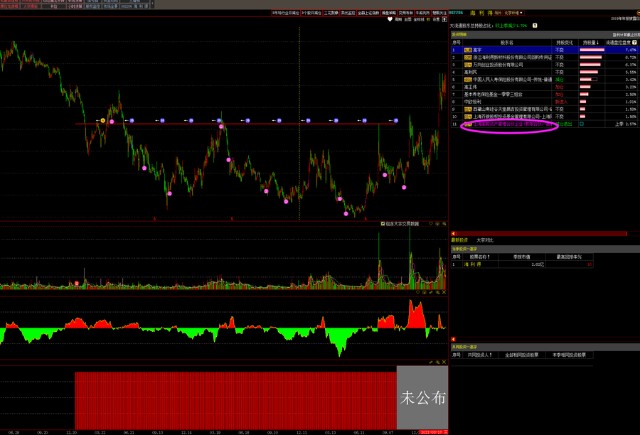Screen dimensions: 640x435
Task: Click the first pink signal dot on the red line
Action: tap(112, 121)
